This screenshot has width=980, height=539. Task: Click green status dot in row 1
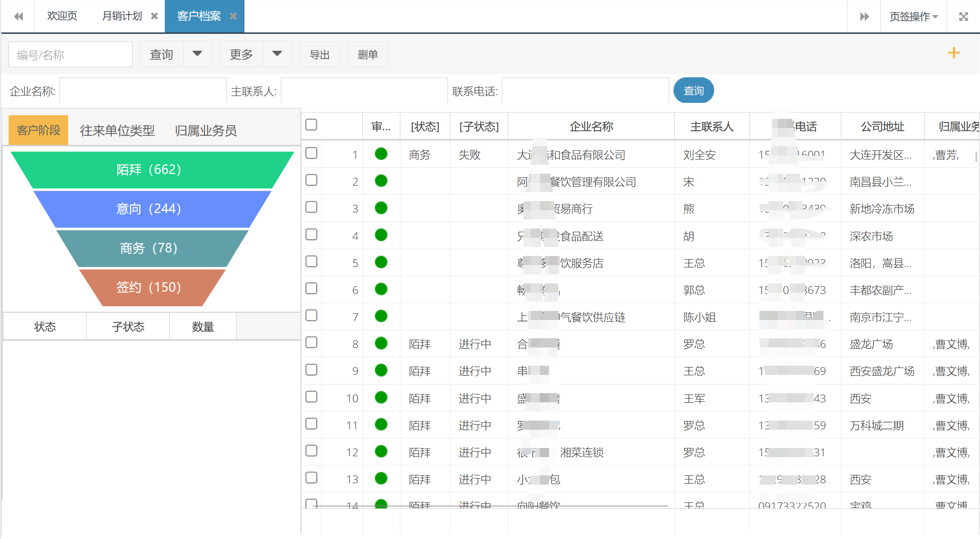[381, 154]
